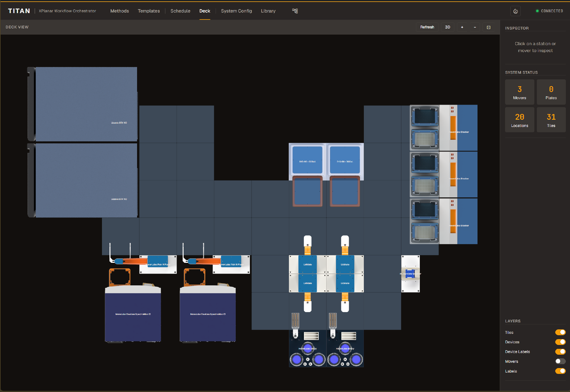Select the upper-right LidMate station
Screen dimensions: 570x392
[x=345, y=264]
